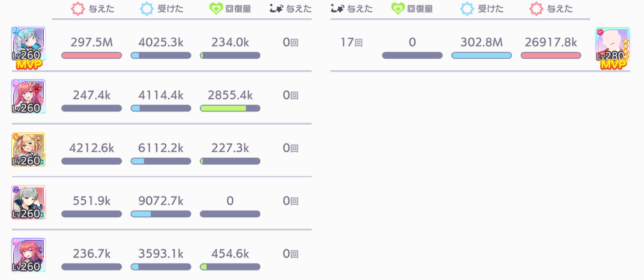Click the 4212.6k damage dealt value
Image resolution: width=644 pixels, height=280 pixels.
coord(91,148)
